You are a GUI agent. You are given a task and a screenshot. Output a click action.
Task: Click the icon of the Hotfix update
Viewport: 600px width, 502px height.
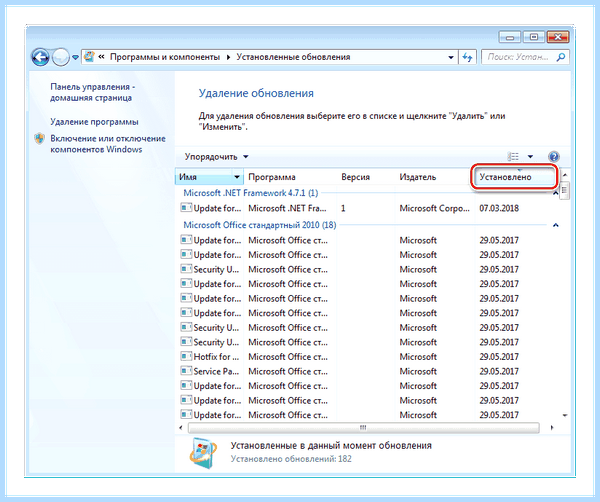pyautogui.click(x=186, y=357)
